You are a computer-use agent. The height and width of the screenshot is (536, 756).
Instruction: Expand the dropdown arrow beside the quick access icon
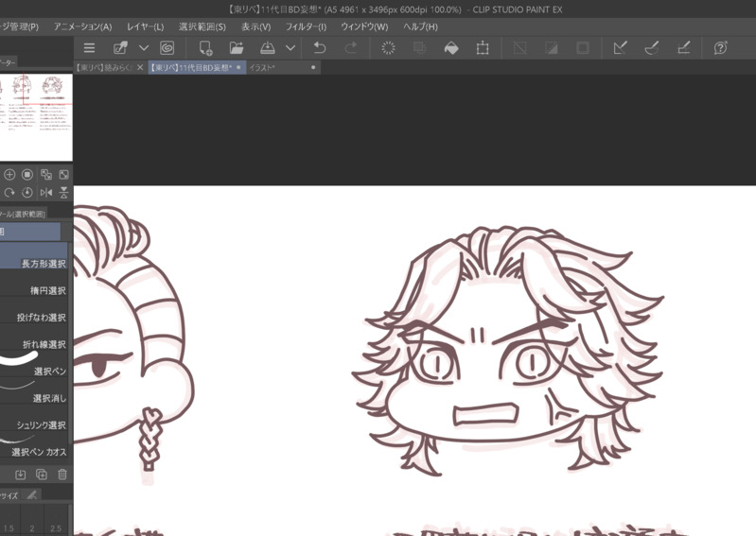[144, 47]
